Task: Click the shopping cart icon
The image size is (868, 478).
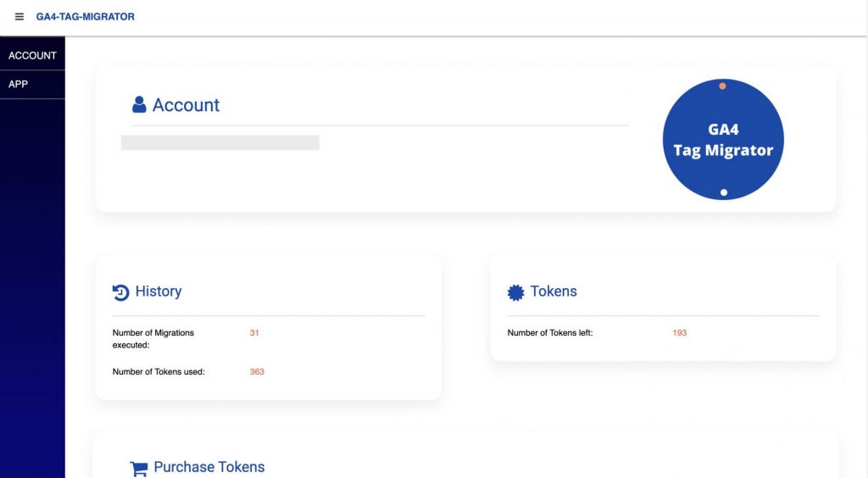Action: click(138, 468)
